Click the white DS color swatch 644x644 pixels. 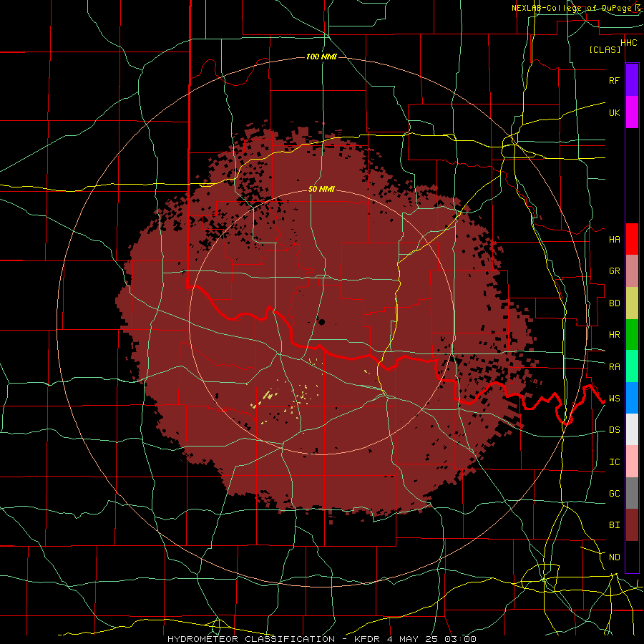(x=632, y=429)
